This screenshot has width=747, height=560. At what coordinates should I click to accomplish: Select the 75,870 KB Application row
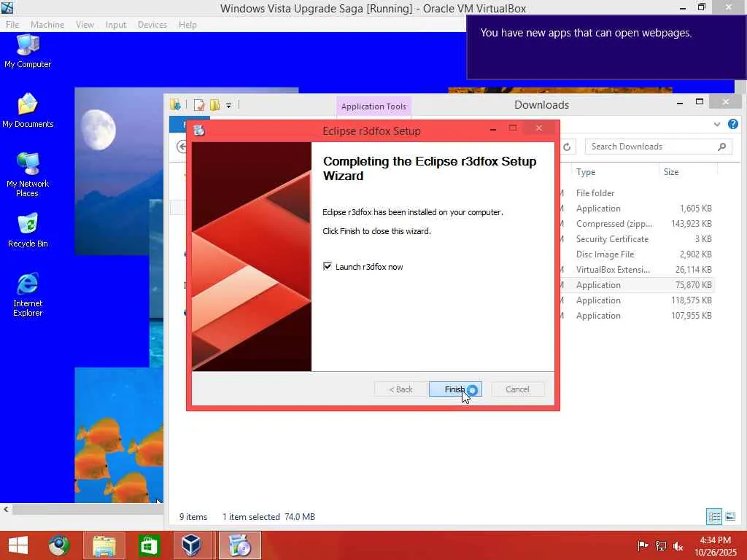click(x=636, y=285)
